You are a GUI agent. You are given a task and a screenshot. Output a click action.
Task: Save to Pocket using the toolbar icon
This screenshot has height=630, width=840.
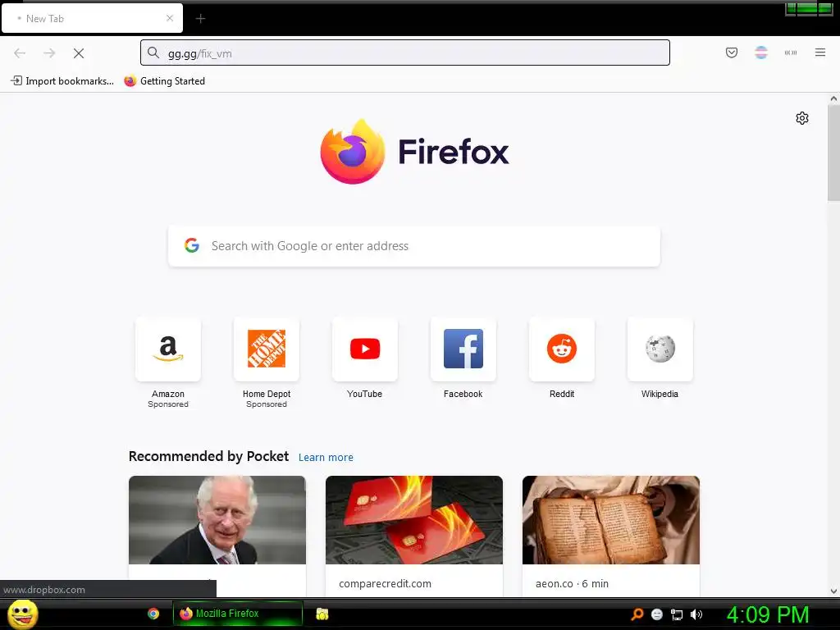click(x=731, y=52)
